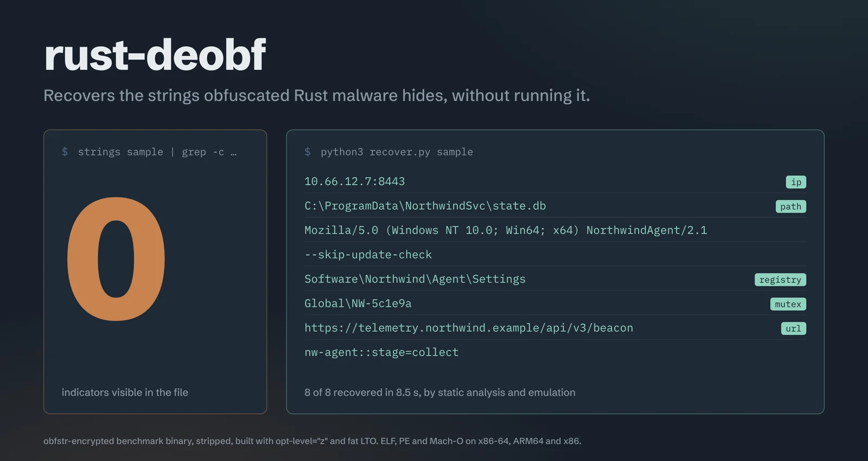
Task: Click the 'registry' tag badge
Action: pos(780,280)
